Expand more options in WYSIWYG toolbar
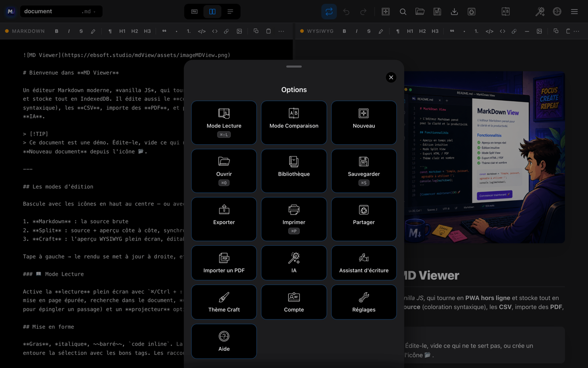Image resolution: width=588 pixels, height=368 pixels. 577,31
